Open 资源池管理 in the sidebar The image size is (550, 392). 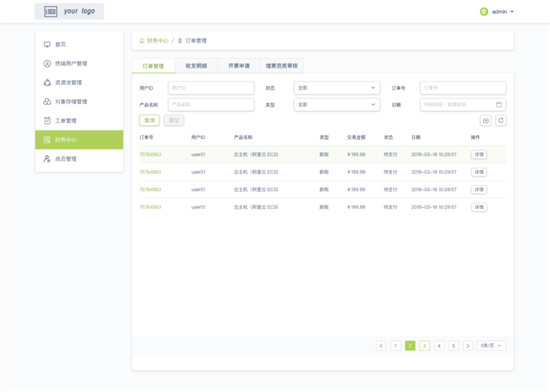[79, 82]
